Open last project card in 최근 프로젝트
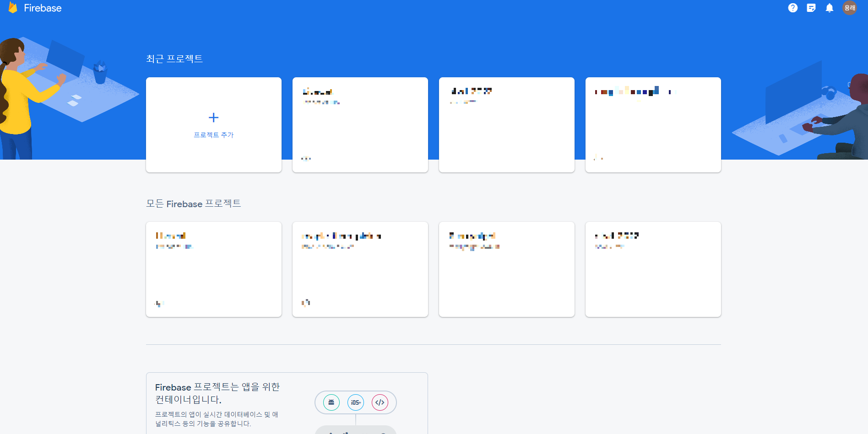The image size is (868, 434). [653, 125]
